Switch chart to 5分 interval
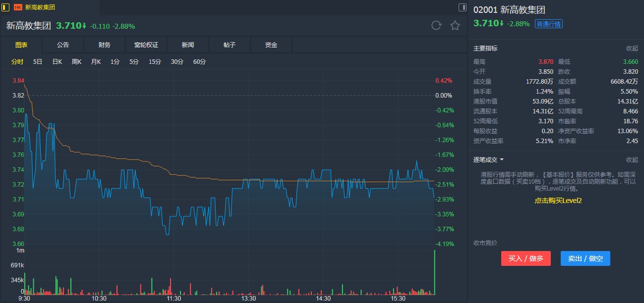644x303 pixels. [x=134, y=62]
